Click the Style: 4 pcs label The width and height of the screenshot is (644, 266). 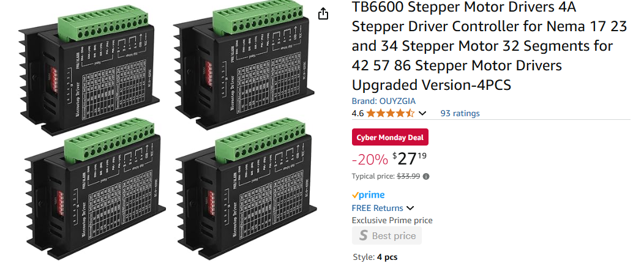(375, 257)
